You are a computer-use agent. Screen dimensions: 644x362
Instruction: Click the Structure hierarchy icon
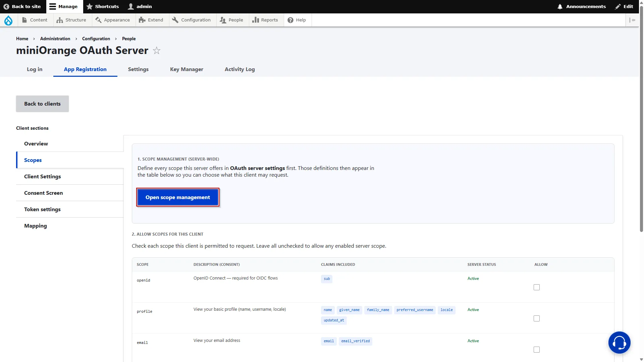coord(60,20)
